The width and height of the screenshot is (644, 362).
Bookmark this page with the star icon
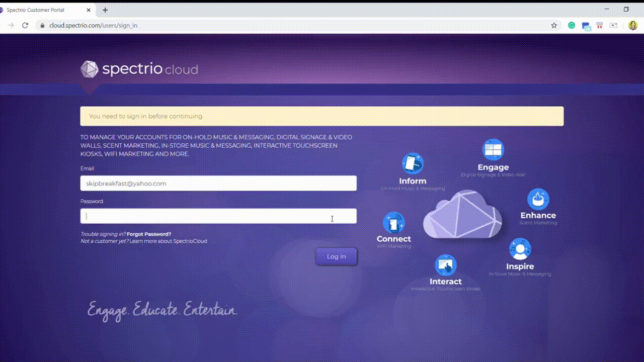[554, 25]
